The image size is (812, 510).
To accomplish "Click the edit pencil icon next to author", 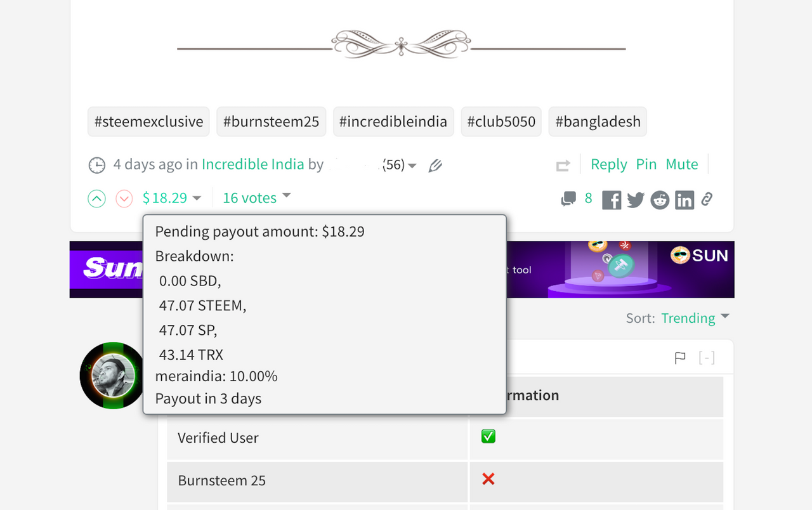I will pyautogui.click(x=435, y=166).
